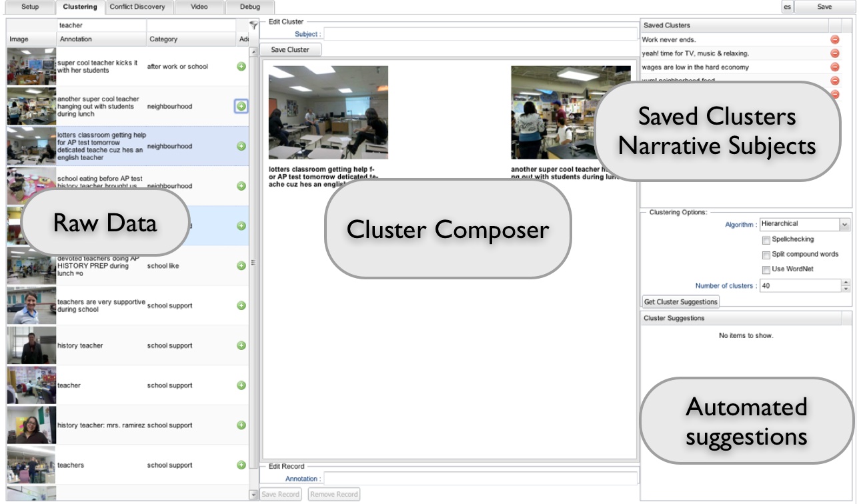The height and width of the screenshot is (504, 859).
Task: Check the Use WordNet option
Action: [766, 269]
